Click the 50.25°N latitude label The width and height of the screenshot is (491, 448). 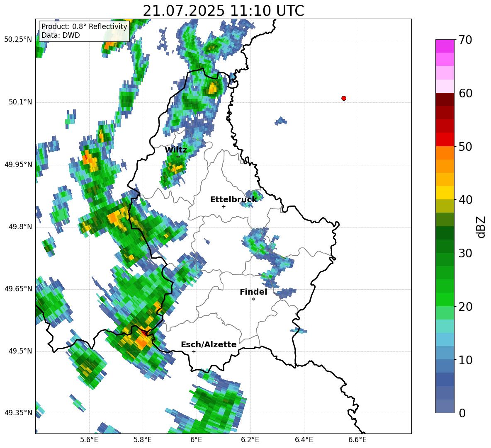[18, 40]
